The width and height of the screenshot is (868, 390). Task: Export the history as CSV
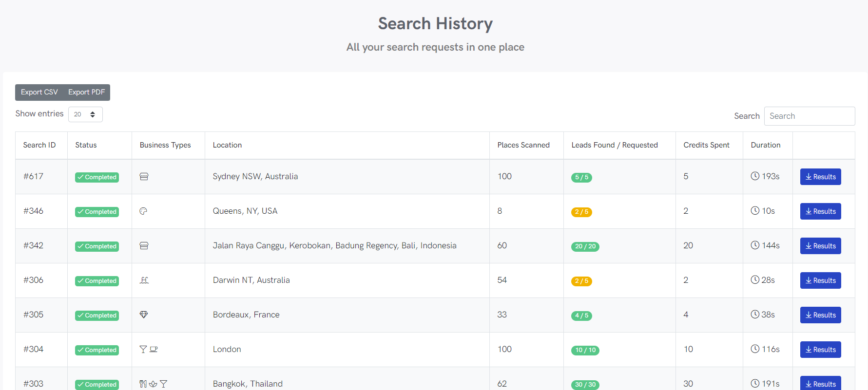(39, 93)
